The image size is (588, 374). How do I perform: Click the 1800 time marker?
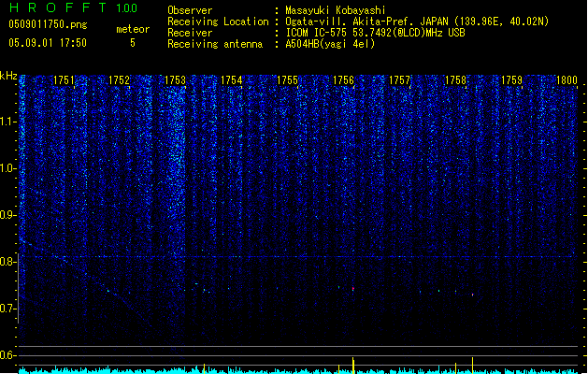(x=566, y=80)
